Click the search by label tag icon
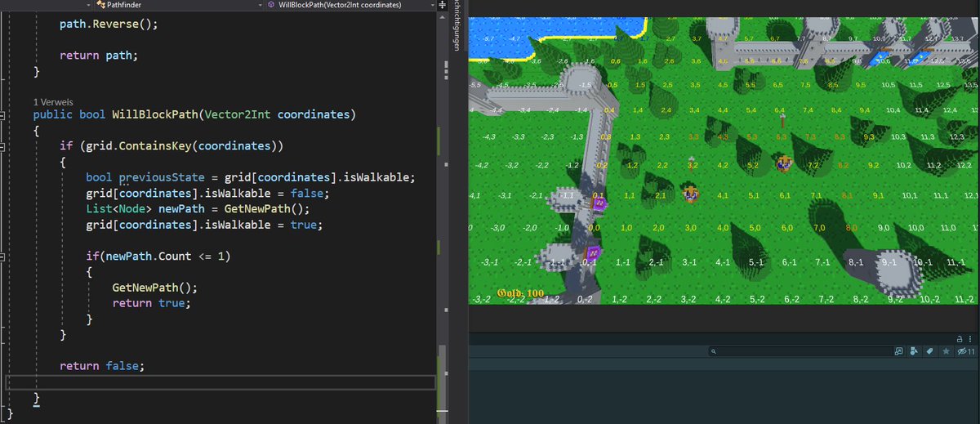Image resolution: width=980 pixels, height=424 pixels. 929,351
